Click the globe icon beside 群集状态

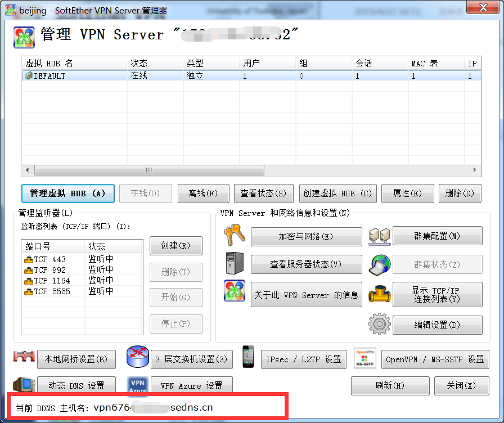[379, 264]
